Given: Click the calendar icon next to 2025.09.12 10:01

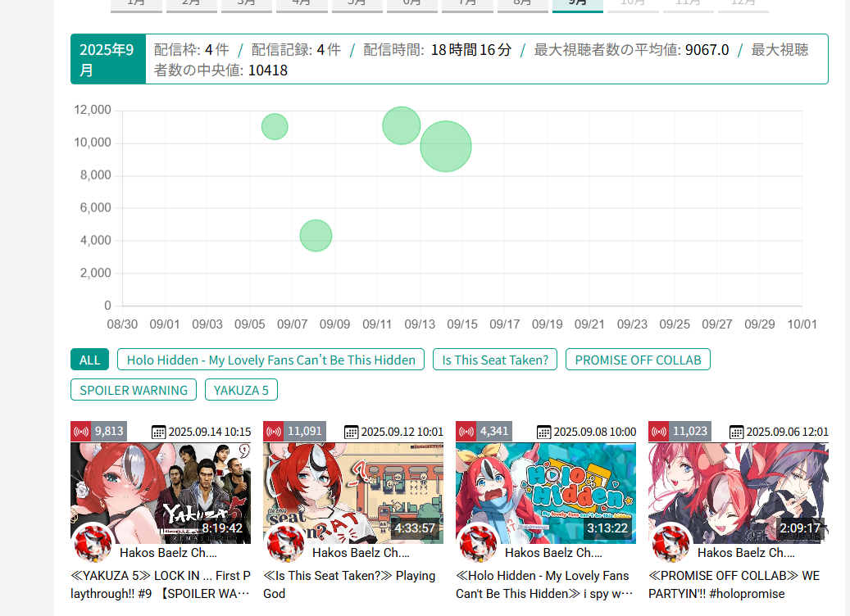Looking at the screenshot, I should (352, 432).
